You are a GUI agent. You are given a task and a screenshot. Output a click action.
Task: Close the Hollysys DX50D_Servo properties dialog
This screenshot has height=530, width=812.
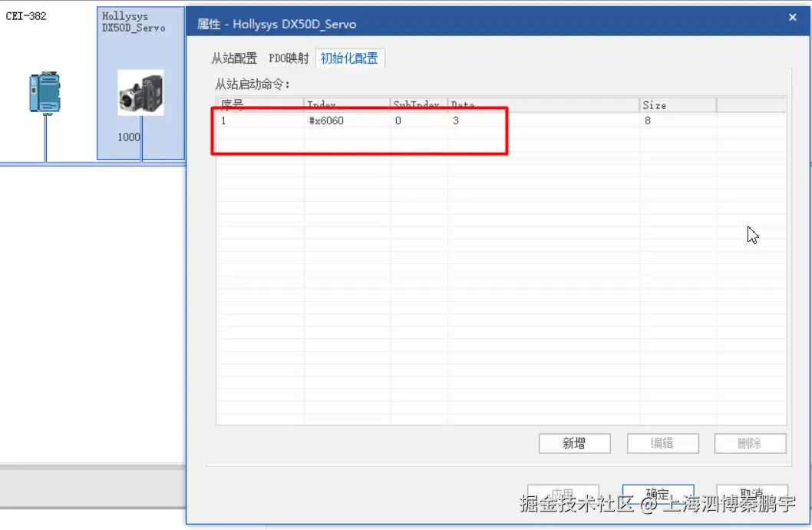(x=792, y=17)
